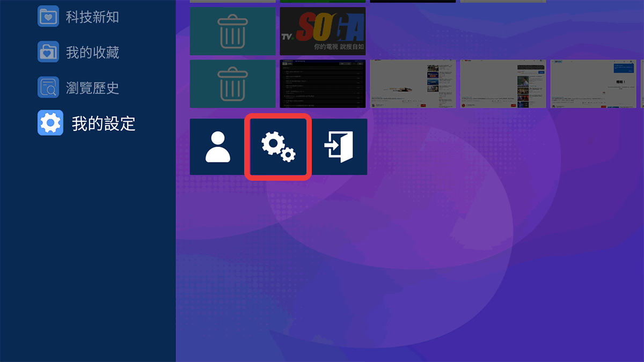Viewport: 644px width, 362px height.
Task: Go to the 瀏覽歷史 menu label
Action: (x=92, y=88)
